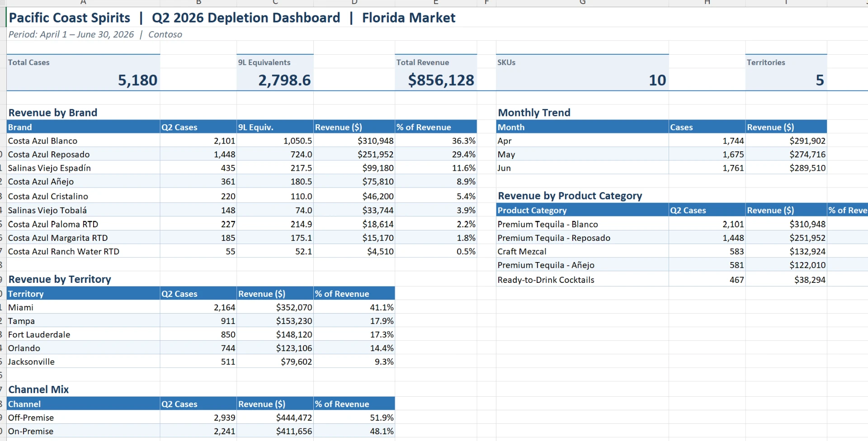Screen dimensions: 868x441
Task: Select the Revenue by Territory heading
Action: coord(60,279)
